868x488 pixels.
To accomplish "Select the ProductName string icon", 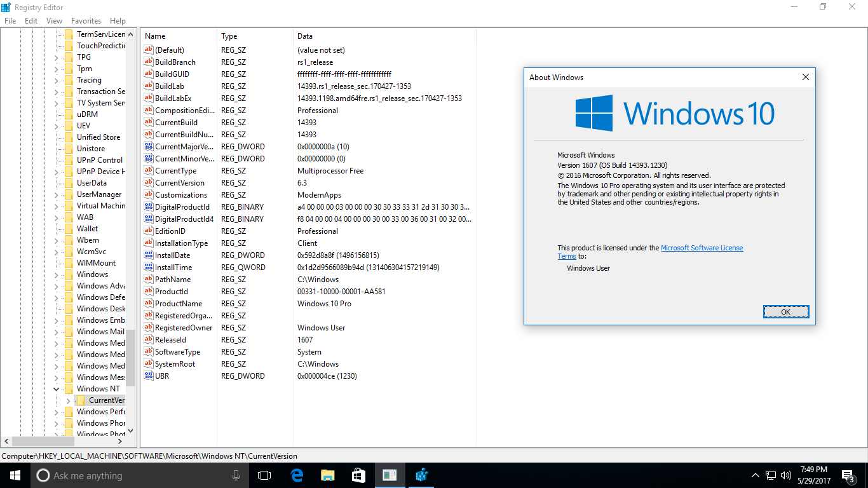I will pos(149,304).
